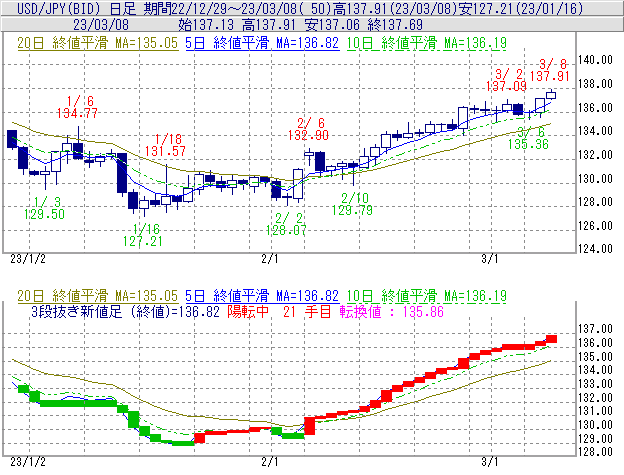624x475 pixels.
Task: Click the '124.00' upper chart axis label
Action: click(596, 249)
